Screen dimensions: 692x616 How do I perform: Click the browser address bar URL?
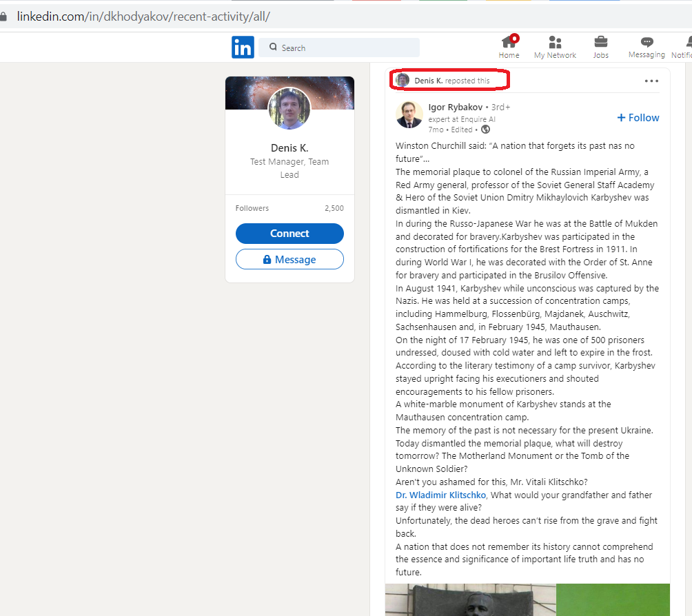[x=143, y=17]
